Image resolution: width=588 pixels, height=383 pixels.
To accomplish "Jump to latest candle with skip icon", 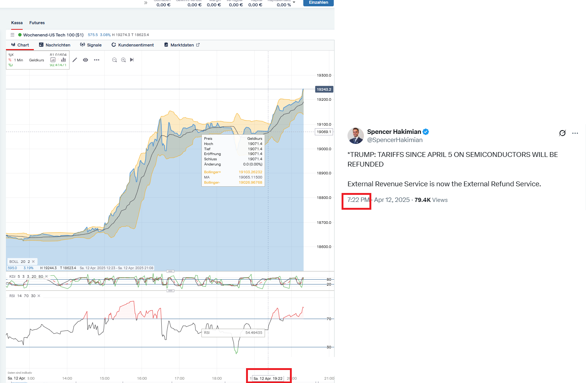I will click(132, 60).
